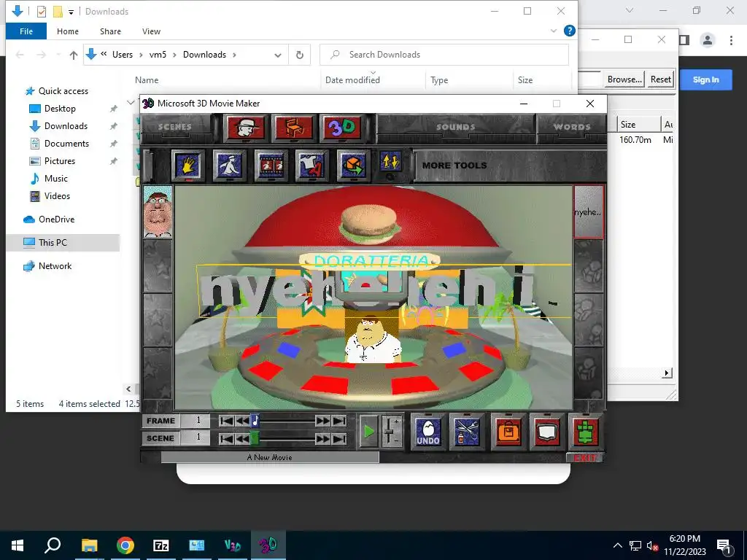Screen dimensions: 747x560
Task: Click the Browse... button in background window
Action: click(624, 79)
